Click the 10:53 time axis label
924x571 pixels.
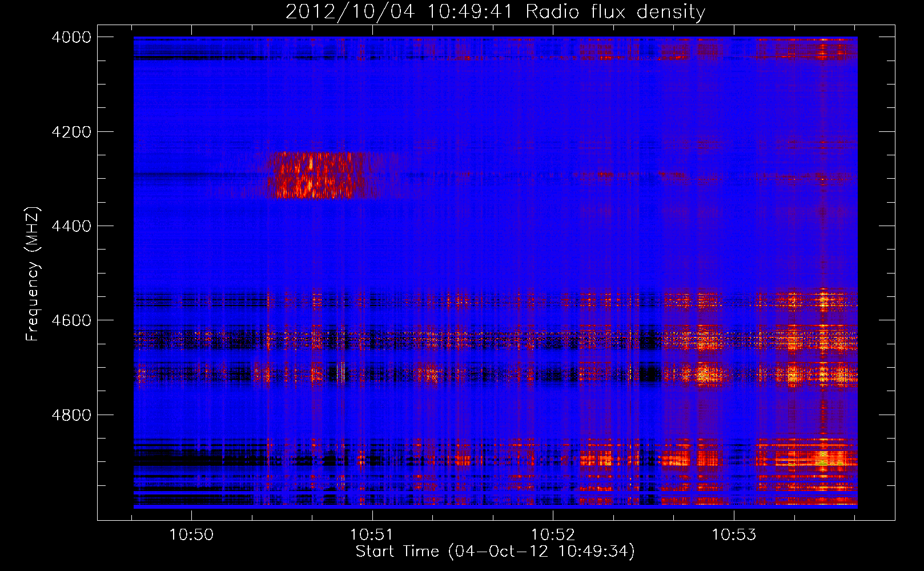(734, 534)
